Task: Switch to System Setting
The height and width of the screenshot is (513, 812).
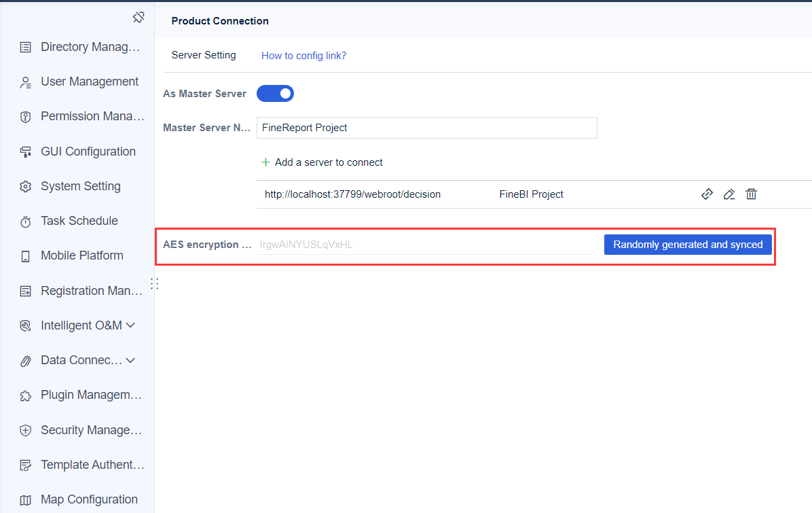Action: pyautogui.click(x=80, y=185)
